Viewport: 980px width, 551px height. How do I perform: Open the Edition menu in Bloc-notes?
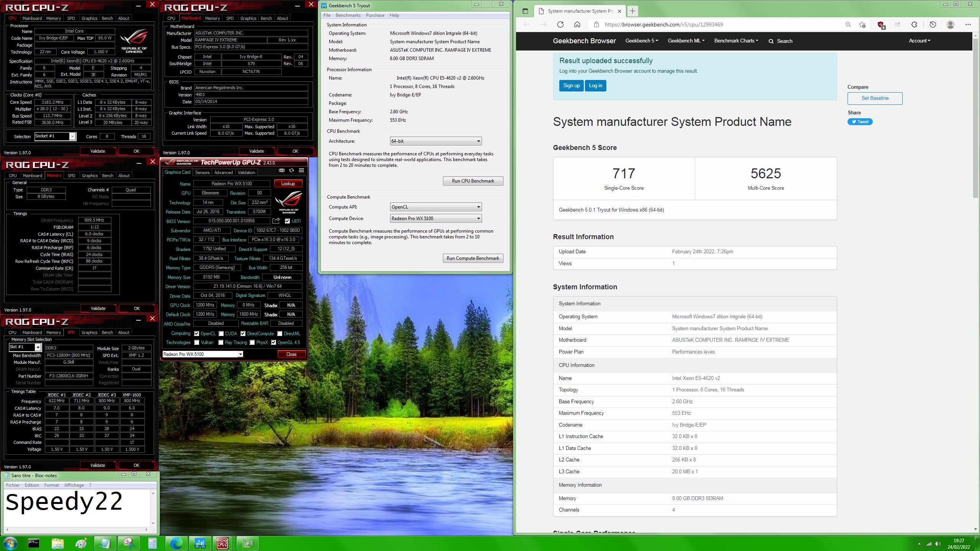tap(32, 485)
